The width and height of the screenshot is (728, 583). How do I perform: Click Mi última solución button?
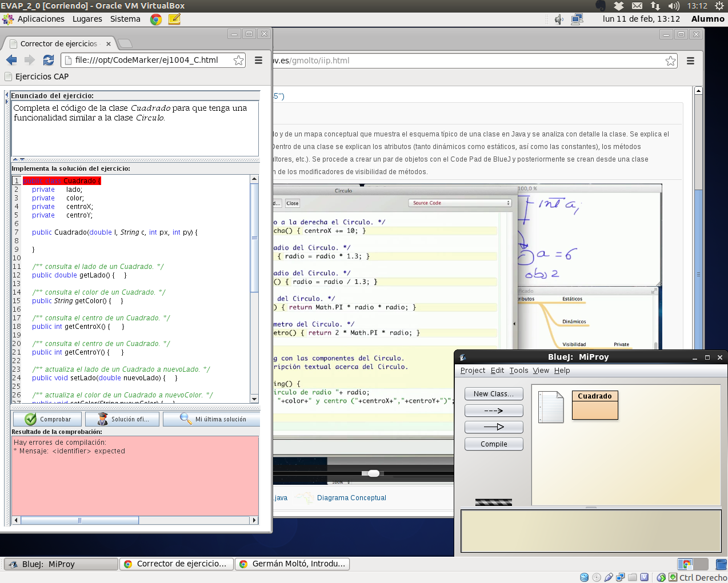pos(213,419)
